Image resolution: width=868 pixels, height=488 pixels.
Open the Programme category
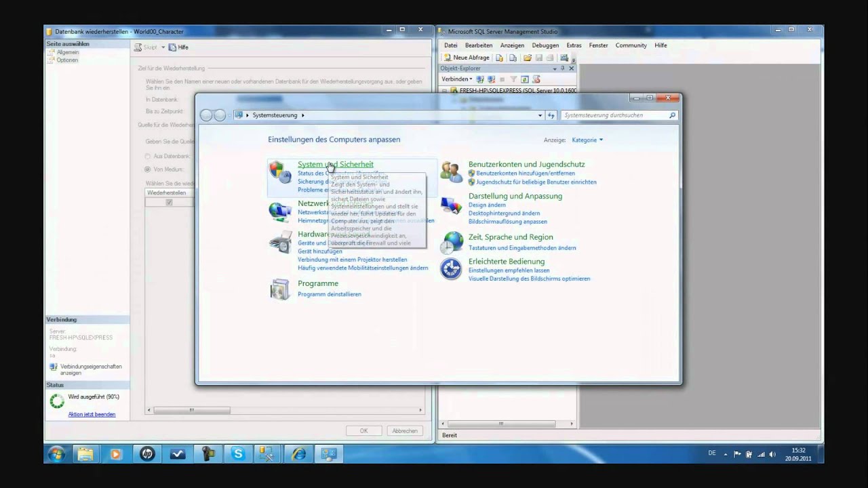tap(318, 283)
